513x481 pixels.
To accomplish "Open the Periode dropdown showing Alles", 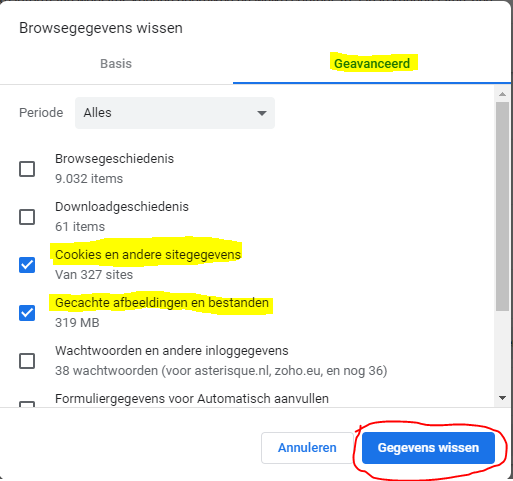I will tap(175, 113).
